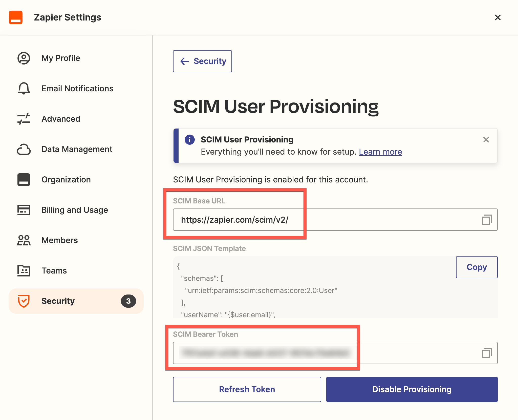Click the "userName" line in JSON template
518x420 pixels.
tap(228, 314)
